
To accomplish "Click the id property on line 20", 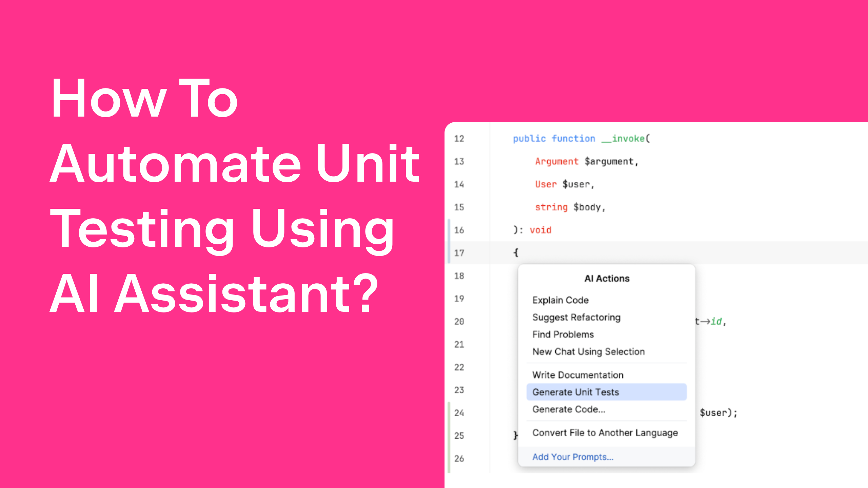I will pos(716,321).
